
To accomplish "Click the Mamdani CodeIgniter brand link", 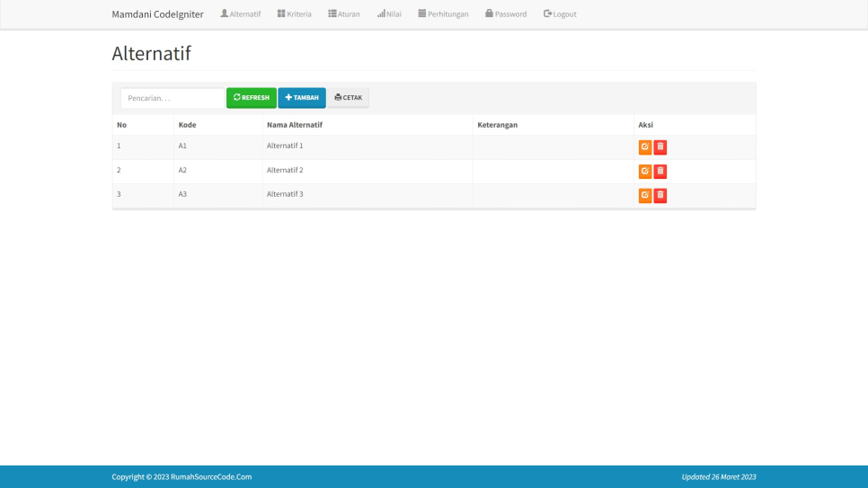I will (x=157, y=14).
